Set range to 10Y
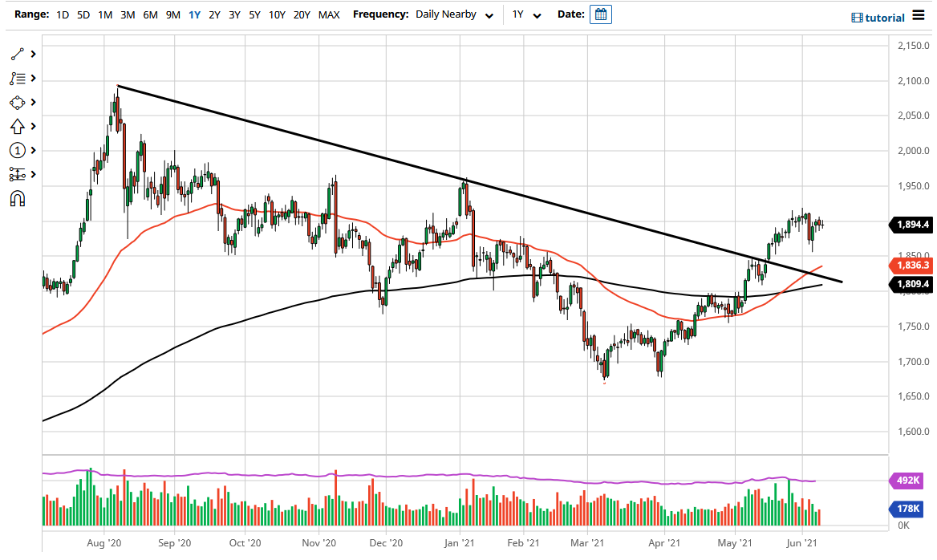 (277, 15)
